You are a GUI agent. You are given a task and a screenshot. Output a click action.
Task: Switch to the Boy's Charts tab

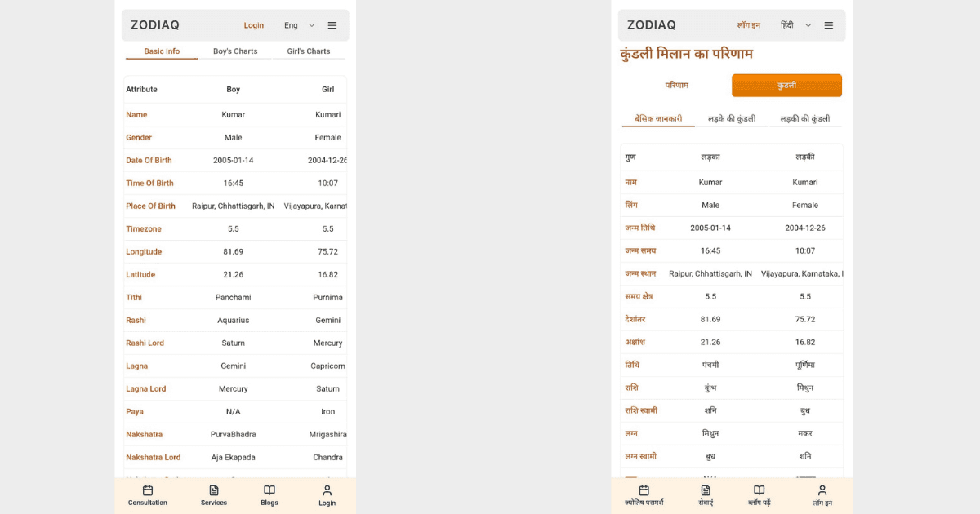[x=234, y=51]
